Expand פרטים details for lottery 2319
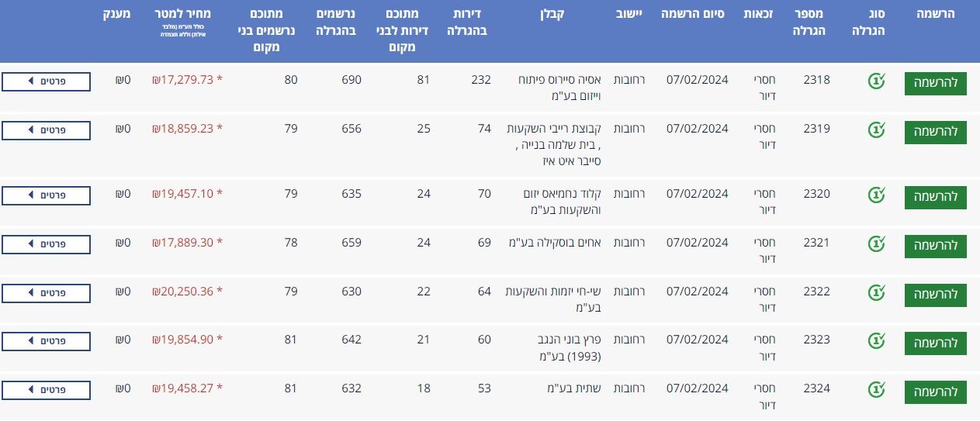Viewport: 980px width, 421px height. [46, 129]
